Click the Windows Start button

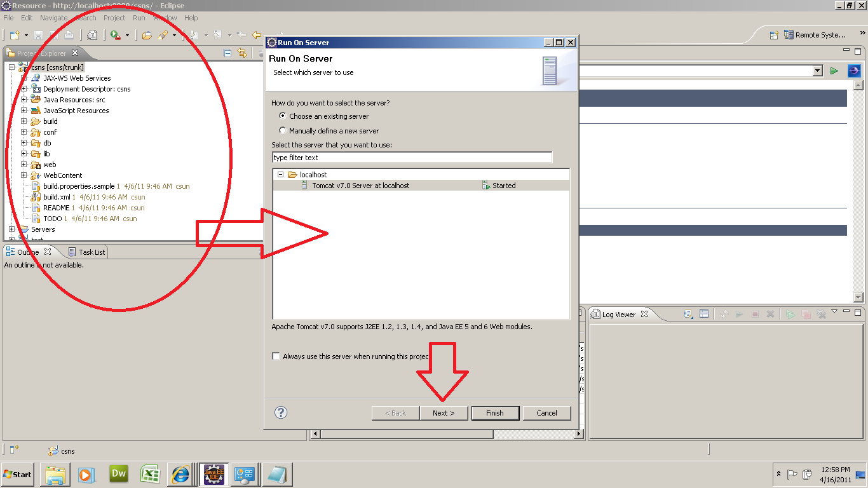pyautogui.click(x=18, y=474)
